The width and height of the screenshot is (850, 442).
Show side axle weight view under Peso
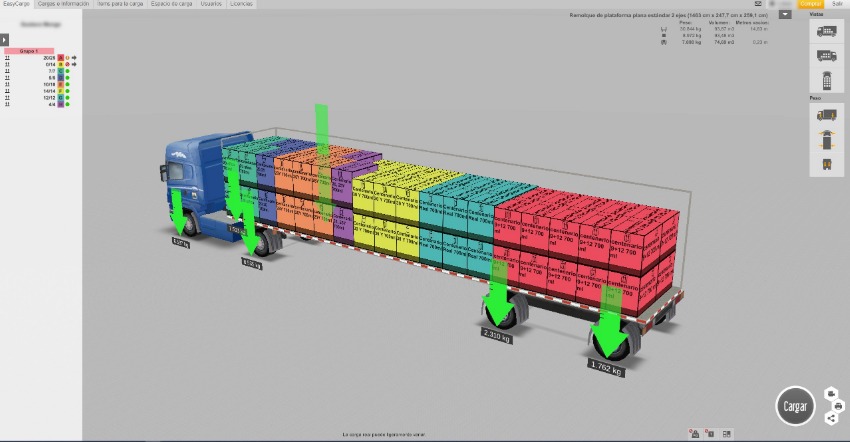(828, 115)
